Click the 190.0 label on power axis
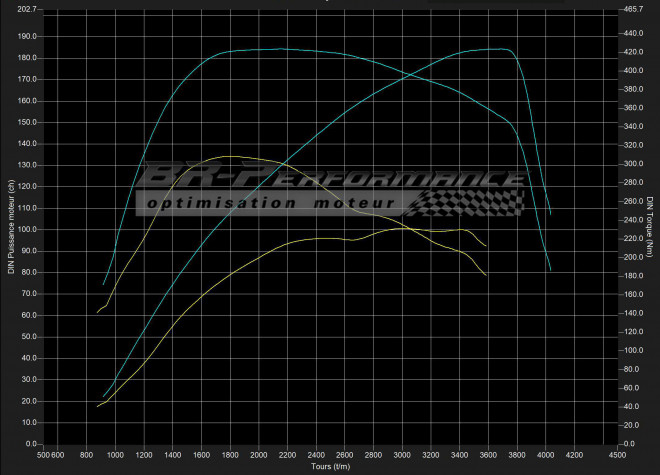 point(26,36)
